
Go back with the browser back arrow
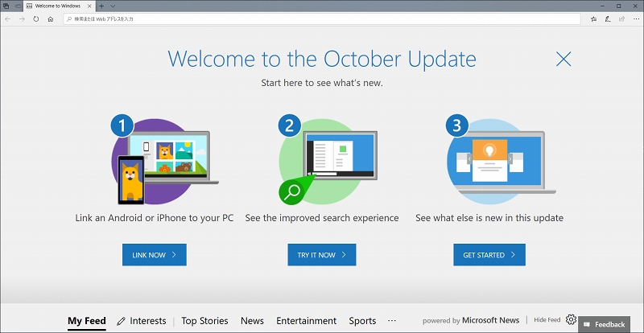pos(8,18)
